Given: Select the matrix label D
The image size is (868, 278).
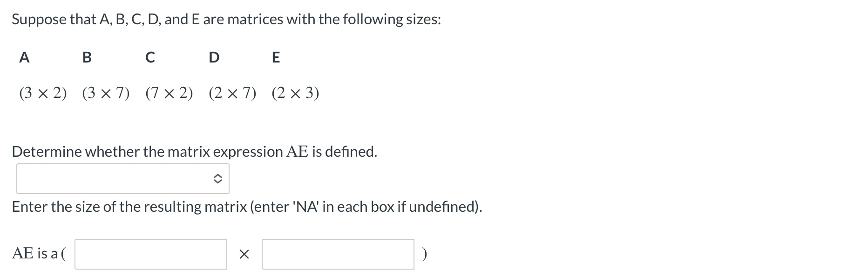Looking at the screenshot, I should point(214,57).
